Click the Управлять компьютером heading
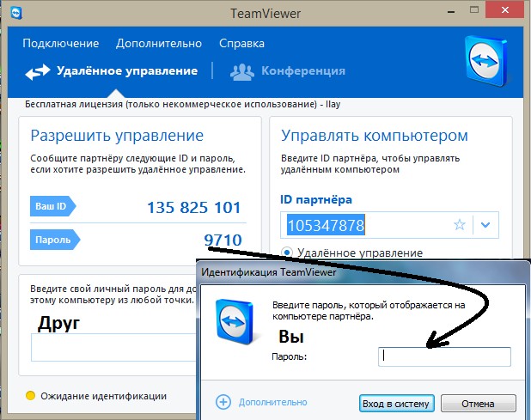The height and width of the screenshot is (420, 531). 375,136
